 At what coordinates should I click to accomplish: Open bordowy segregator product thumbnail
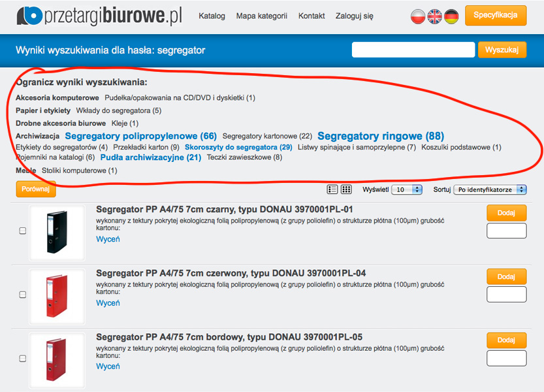[x=57, y=360]
